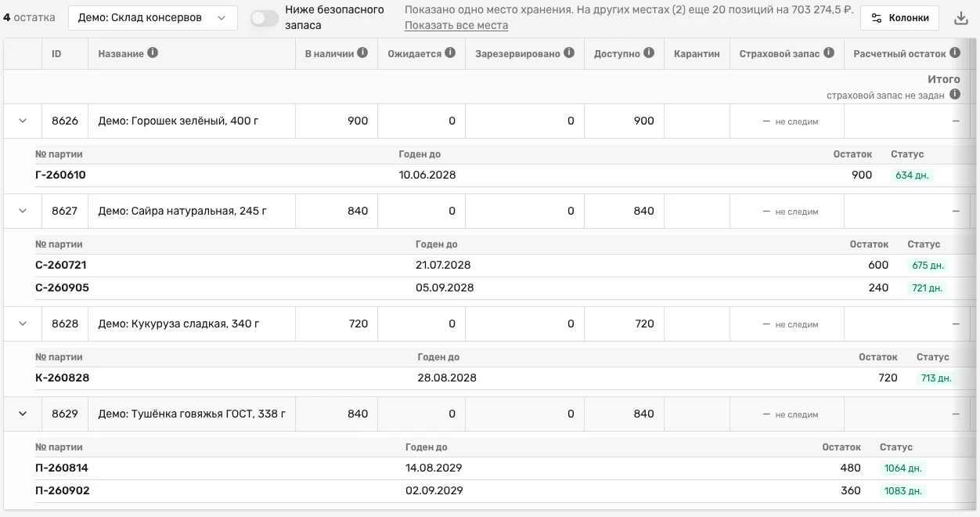Toggle Ниже безопасного запаса switch
980x517 pixels.
(x=265, y=18)
